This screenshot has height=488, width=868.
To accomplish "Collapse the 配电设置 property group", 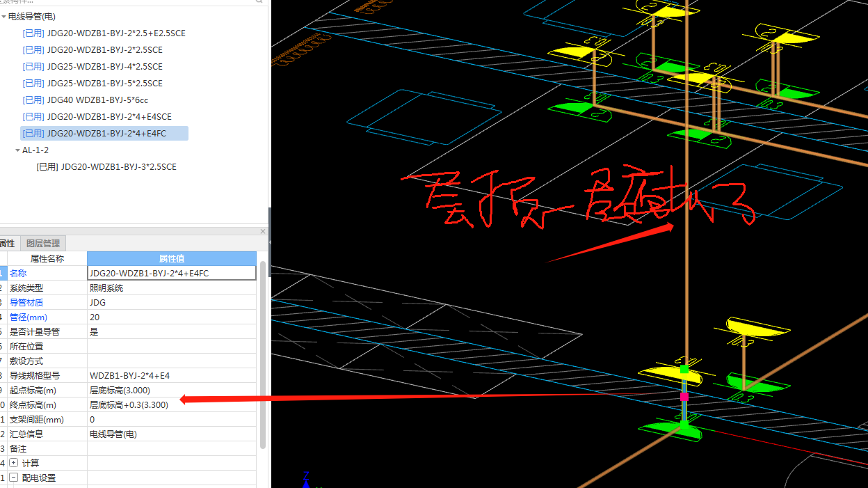I will point(13,478).
